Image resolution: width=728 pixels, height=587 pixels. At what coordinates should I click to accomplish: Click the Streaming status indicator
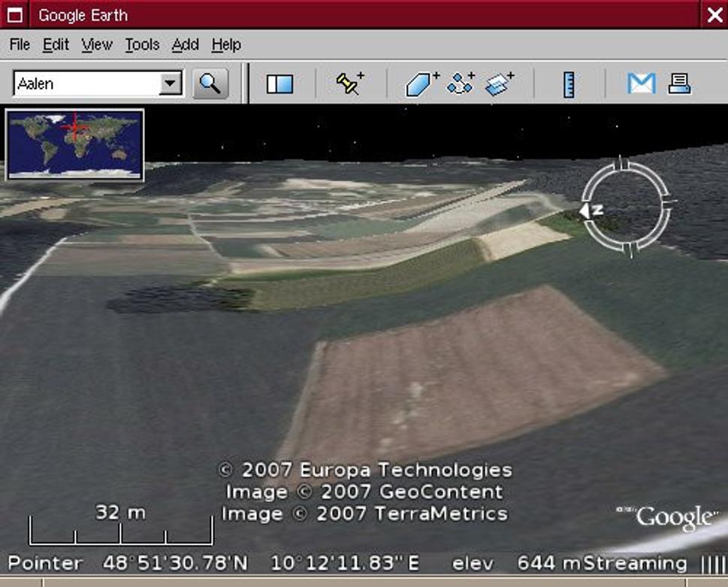point(635,563)
